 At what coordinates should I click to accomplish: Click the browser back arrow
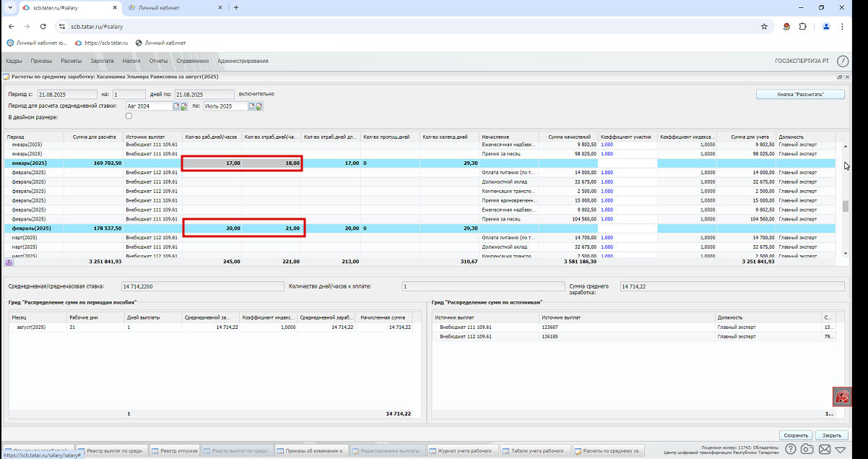tap(11, 26)
